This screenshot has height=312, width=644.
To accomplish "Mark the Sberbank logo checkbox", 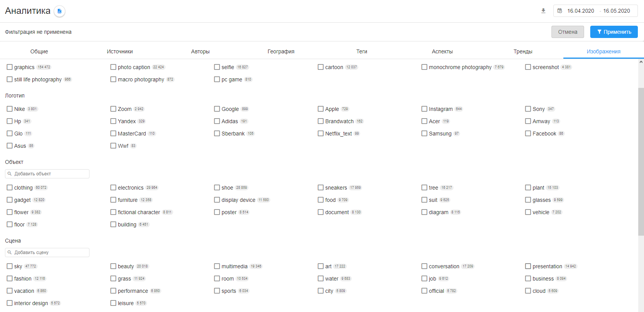I will (x=217, y=134).
